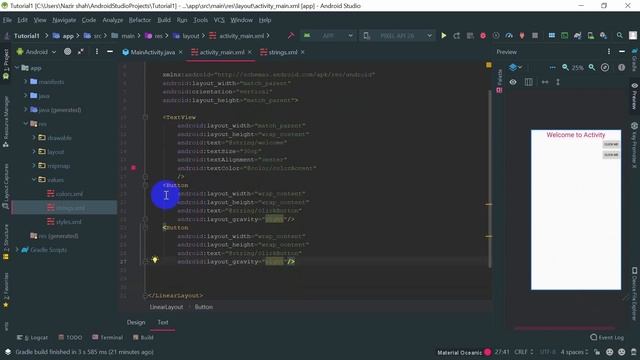Click the device preview with Welcome to Activity
This screenshot has width=640, height=360.
576,210
